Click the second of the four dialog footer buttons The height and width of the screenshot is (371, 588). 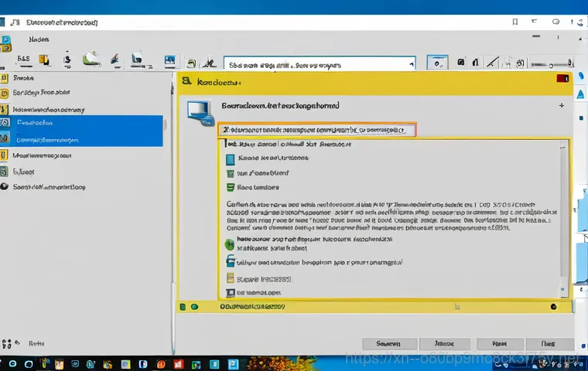tap(445, 344)
